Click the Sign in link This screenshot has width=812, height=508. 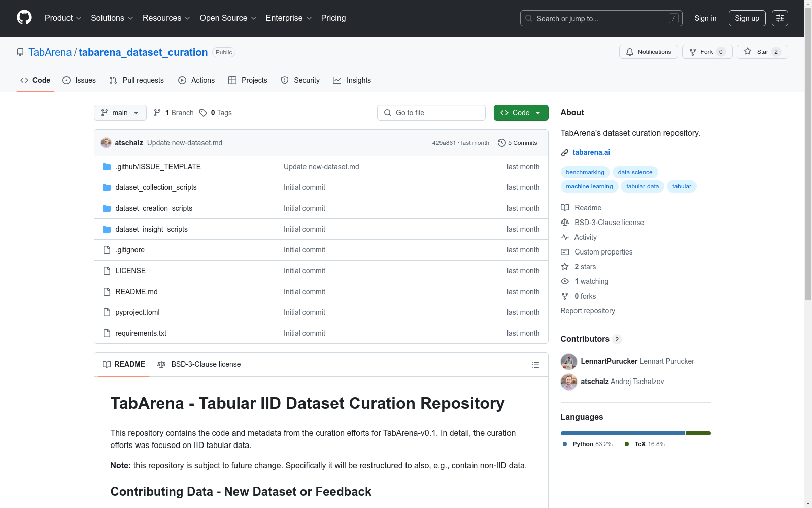click(x=705, y=18)
